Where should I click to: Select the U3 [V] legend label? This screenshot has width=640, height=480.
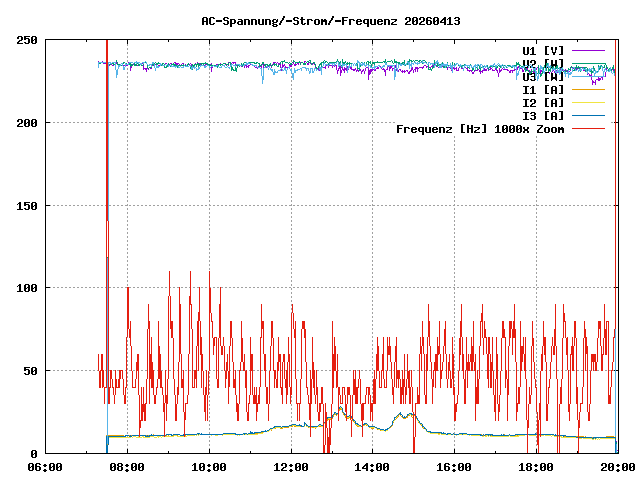coord(543,76)
